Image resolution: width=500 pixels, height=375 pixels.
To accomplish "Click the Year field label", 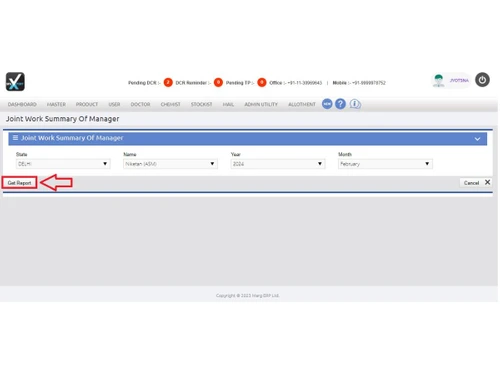I will (x=236, y=154).
